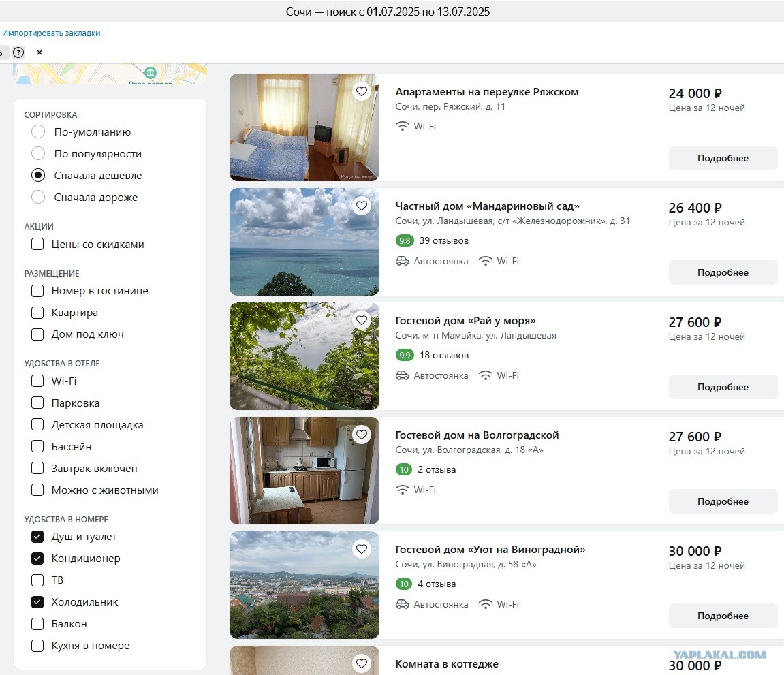Viewport: 784px width, 675px height.
Task: Open listing Частный дом «Мандариновый сад»
Action: (488, 206)
